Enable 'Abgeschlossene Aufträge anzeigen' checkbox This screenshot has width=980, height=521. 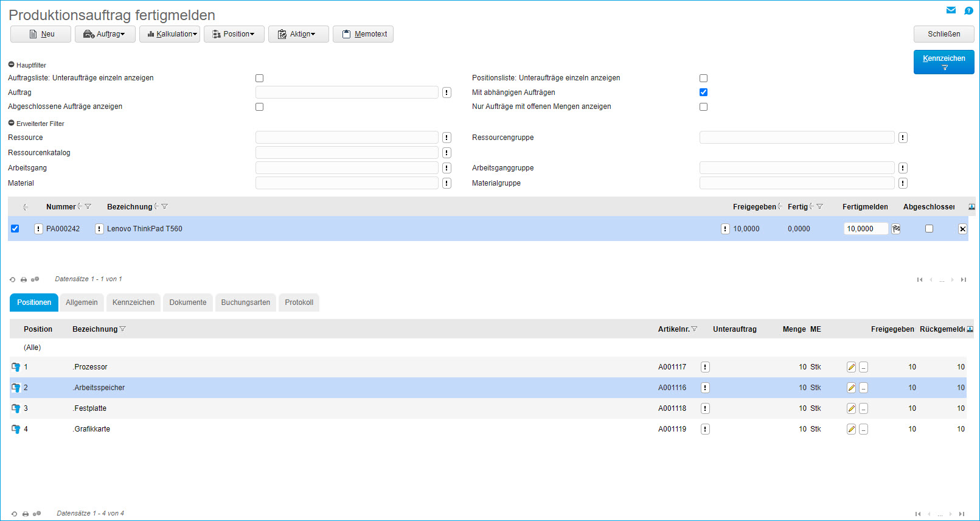click(260, 107)
